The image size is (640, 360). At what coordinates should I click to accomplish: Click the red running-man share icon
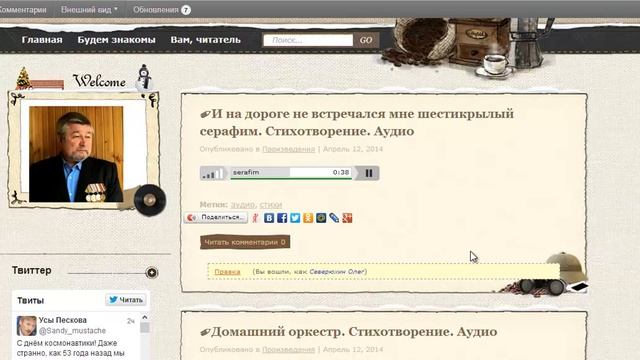pos(256,218)
